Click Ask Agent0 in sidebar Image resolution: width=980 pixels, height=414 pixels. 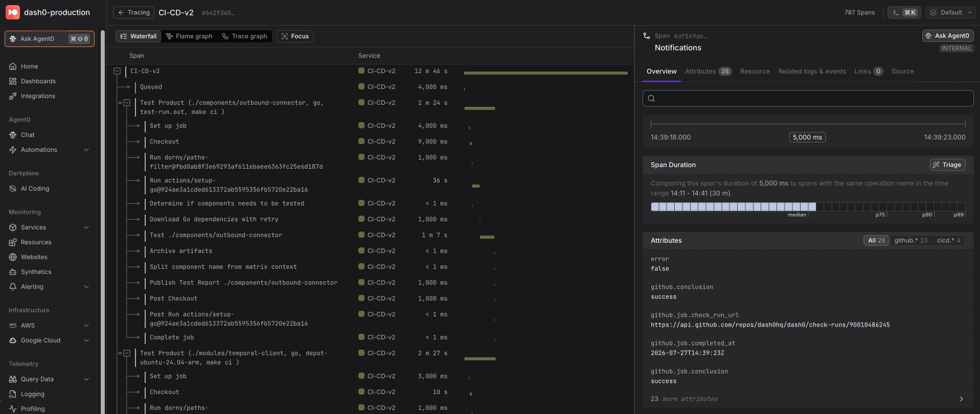click(50, 39)
